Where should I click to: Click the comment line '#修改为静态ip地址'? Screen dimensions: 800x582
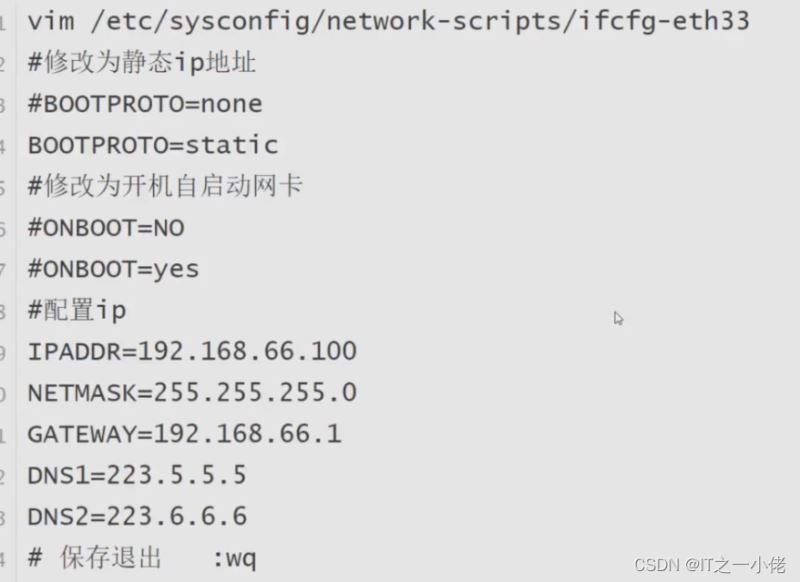click(142, 63)
